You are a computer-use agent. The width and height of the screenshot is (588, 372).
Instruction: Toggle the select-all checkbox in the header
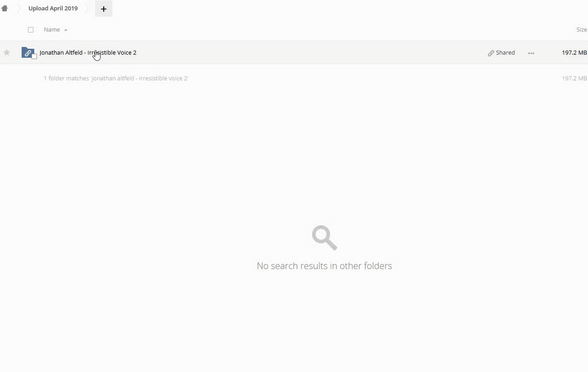[31, 29]
